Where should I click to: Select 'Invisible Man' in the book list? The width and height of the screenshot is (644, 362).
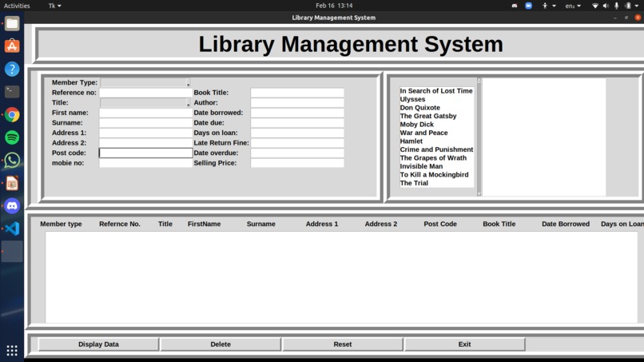[x=421, y=166]
